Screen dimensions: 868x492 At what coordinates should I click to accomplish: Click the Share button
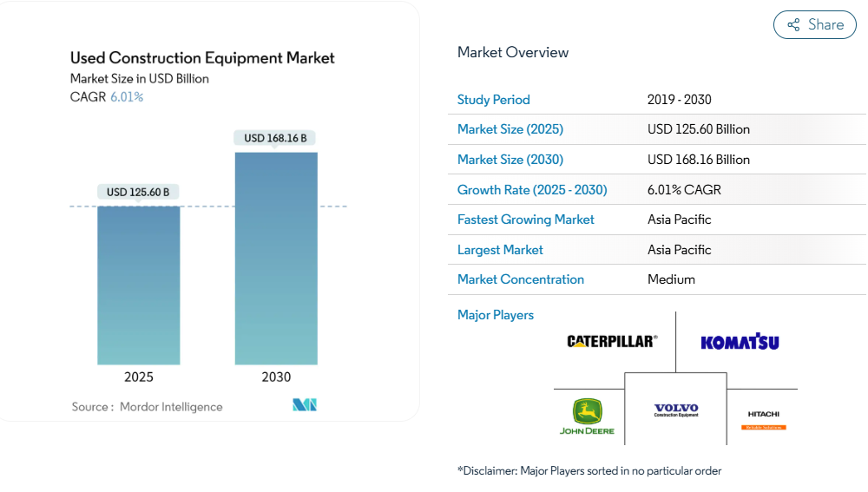point(814,25)
